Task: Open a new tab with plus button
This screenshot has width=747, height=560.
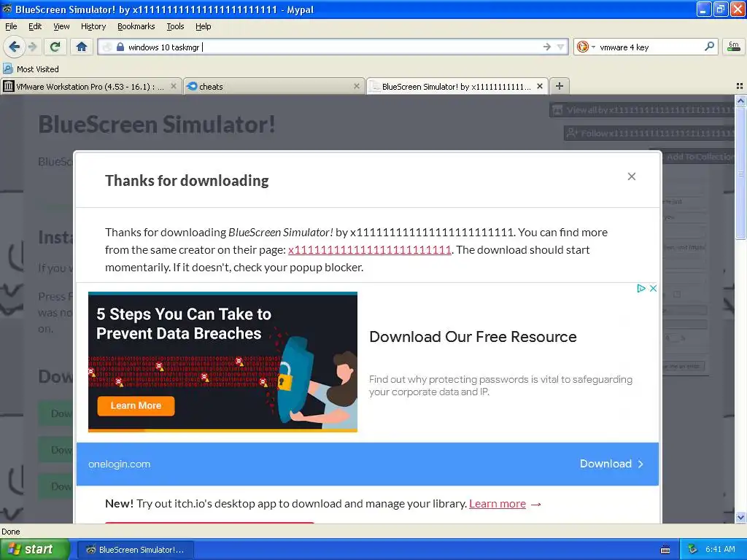Action: click(560, 86)
